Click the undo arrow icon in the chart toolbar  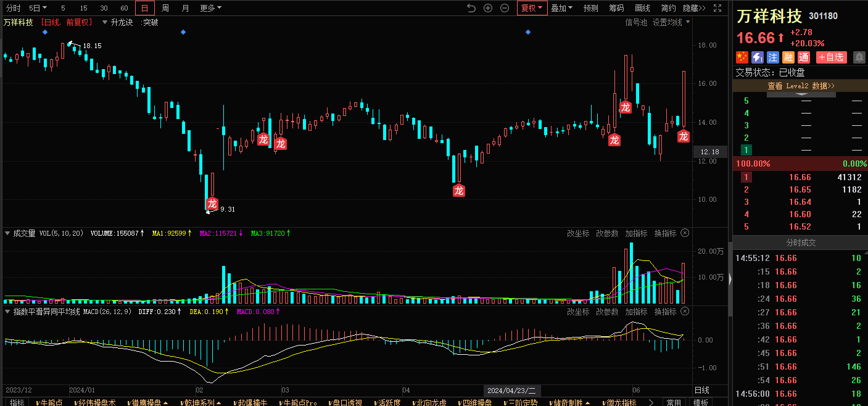pyautogui.click(x=471, y=8)
